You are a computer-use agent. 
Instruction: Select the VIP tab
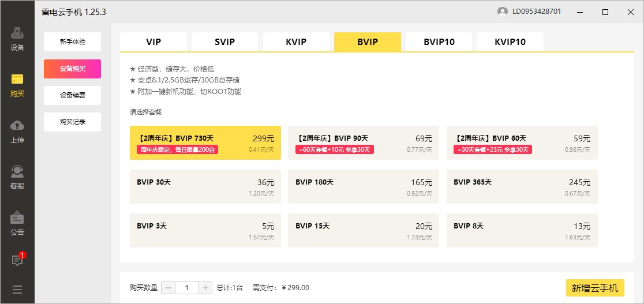(x=153, y=42)
